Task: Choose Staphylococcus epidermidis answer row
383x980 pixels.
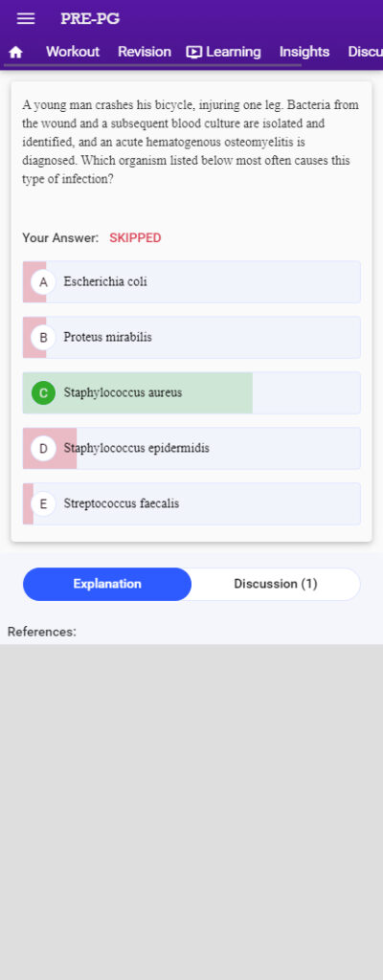Action: 191,448
